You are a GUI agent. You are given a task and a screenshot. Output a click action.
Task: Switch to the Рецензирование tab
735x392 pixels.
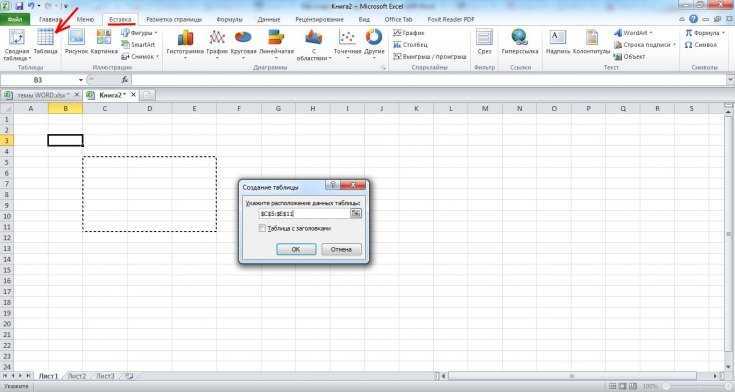tap(319, 20)
